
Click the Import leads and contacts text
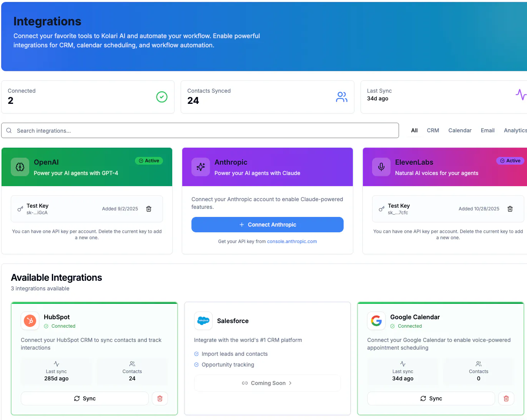click(235, 354)
